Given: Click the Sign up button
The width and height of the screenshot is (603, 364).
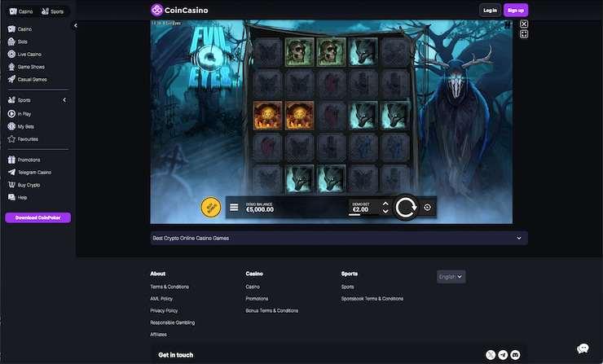Looking at the screenshot, I should coord(515,11).
